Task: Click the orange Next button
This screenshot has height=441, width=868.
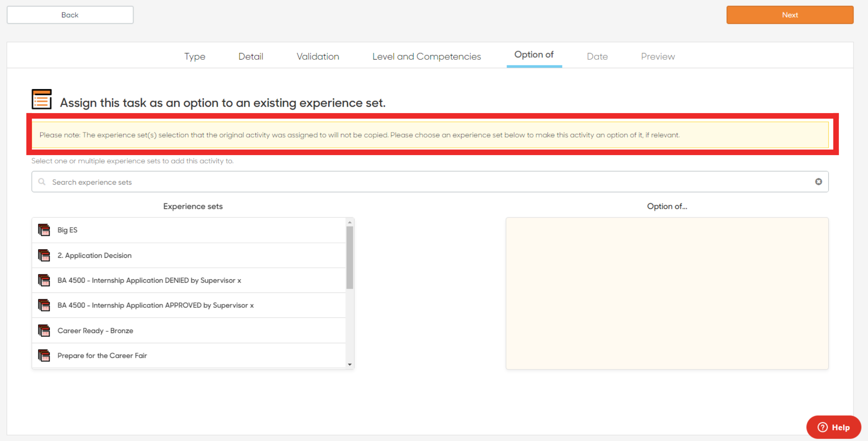Action: point(790,15)
